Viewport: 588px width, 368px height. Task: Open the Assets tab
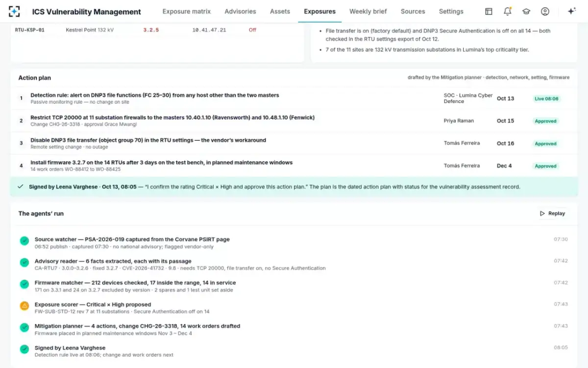[x=280, y=11]
